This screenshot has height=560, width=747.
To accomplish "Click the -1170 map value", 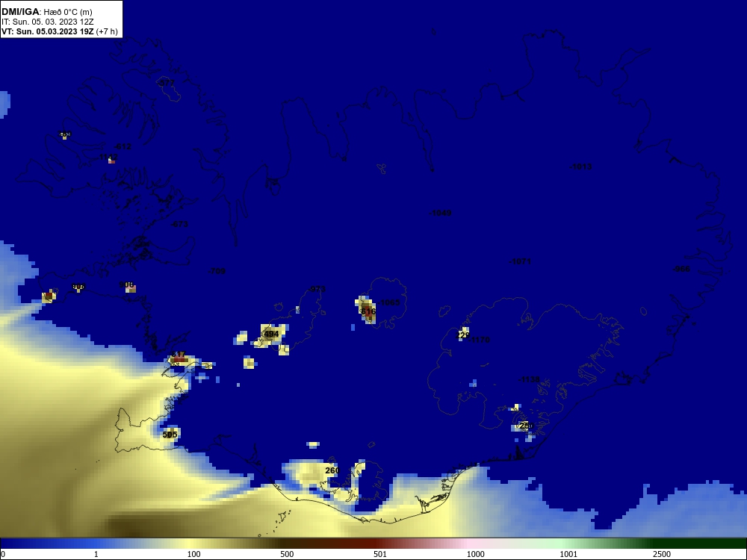I will 480,340.
